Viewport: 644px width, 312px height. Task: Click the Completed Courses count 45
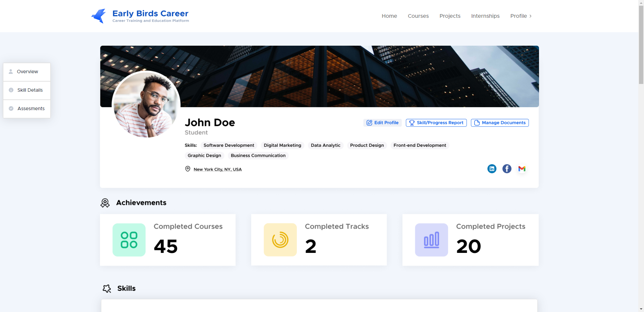click(166, 246)
